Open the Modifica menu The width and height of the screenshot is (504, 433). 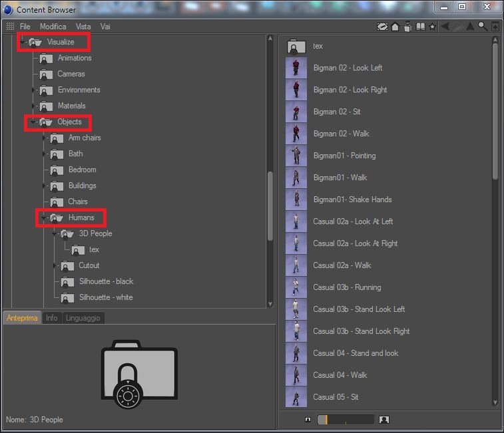[53, 27]
